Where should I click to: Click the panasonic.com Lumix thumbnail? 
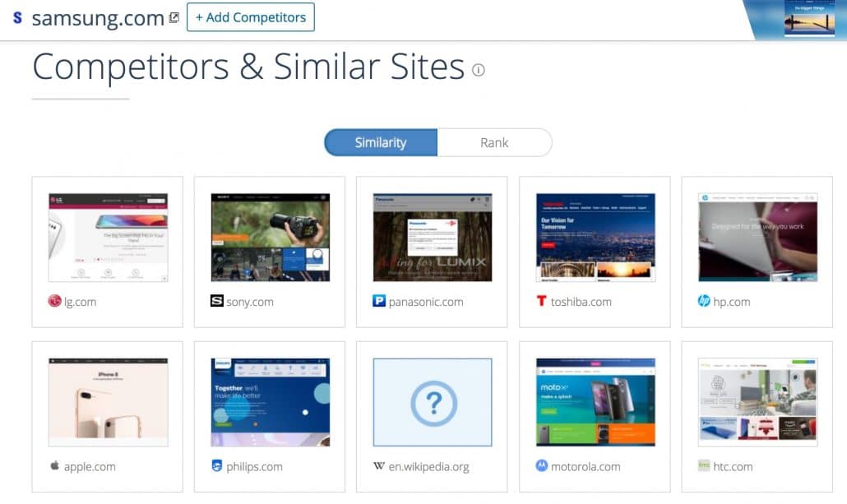[x=433, y=238]
